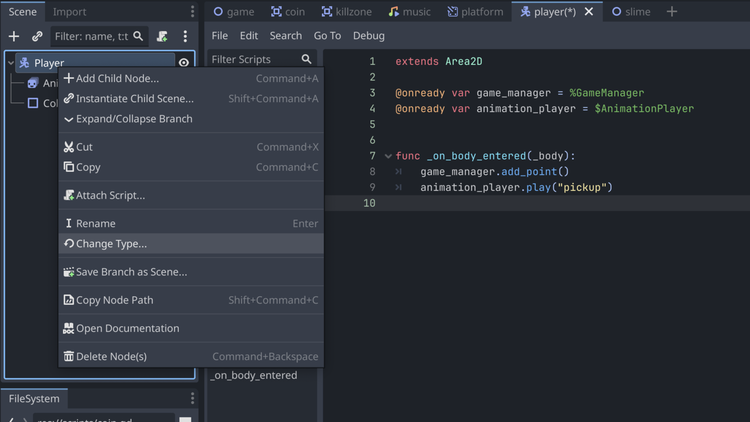
Task: Select Copy from the context menu
Action: coord(191,167)
